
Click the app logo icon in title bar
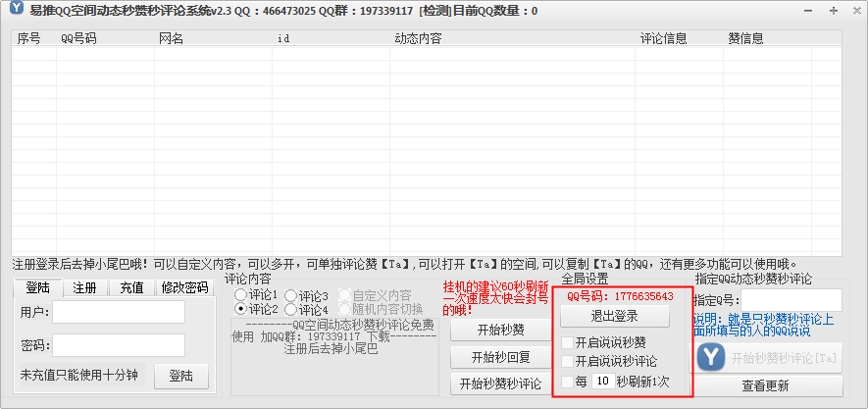tap(17, 8)
